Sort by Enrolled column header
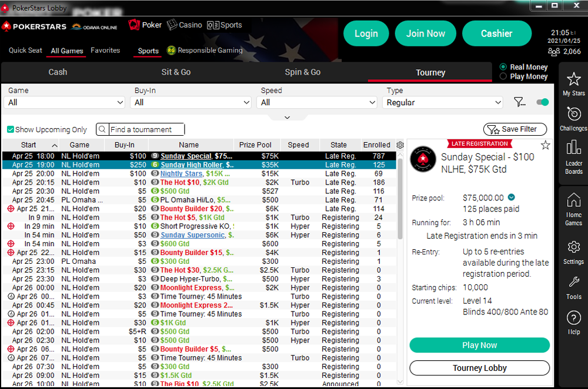The width and height of the screenshot is (588, 389). point(376,145)
